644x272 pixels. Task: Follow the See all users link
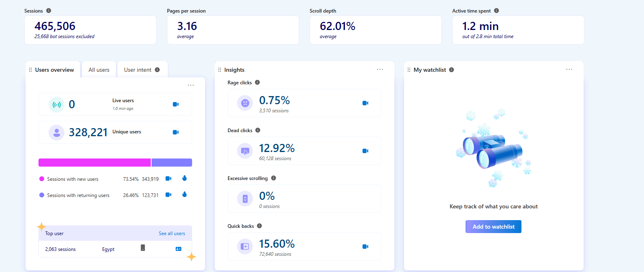click(x=172, y=233)
